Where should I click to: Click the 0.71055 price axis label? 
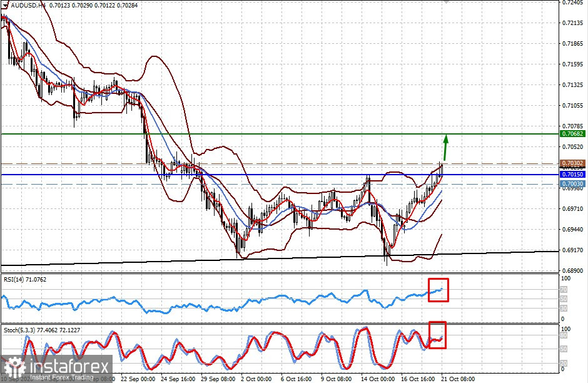pyautogui.click(x=573, y=105)
